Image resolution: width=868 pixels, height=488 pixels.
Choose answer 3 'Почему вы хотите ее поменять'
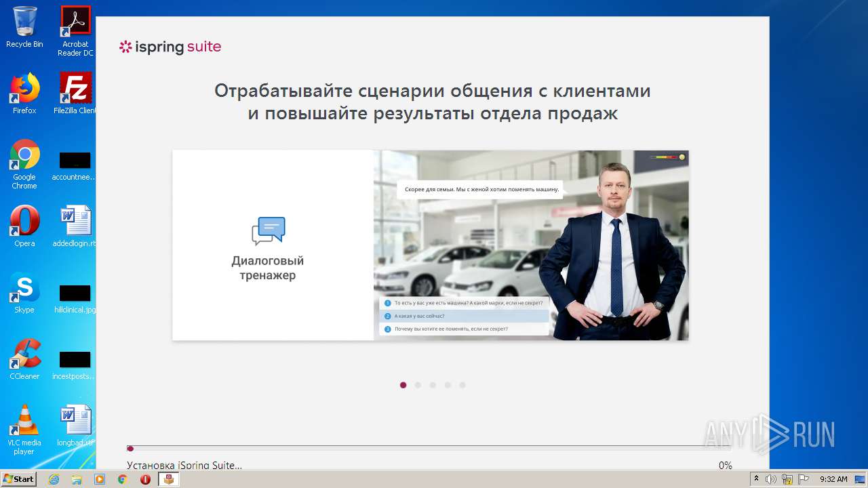(464, 329)
